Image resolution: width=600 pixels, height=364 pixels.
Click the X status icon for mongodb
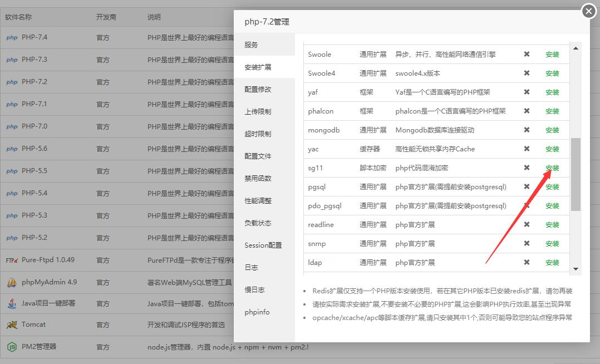(x=527, y=130)
